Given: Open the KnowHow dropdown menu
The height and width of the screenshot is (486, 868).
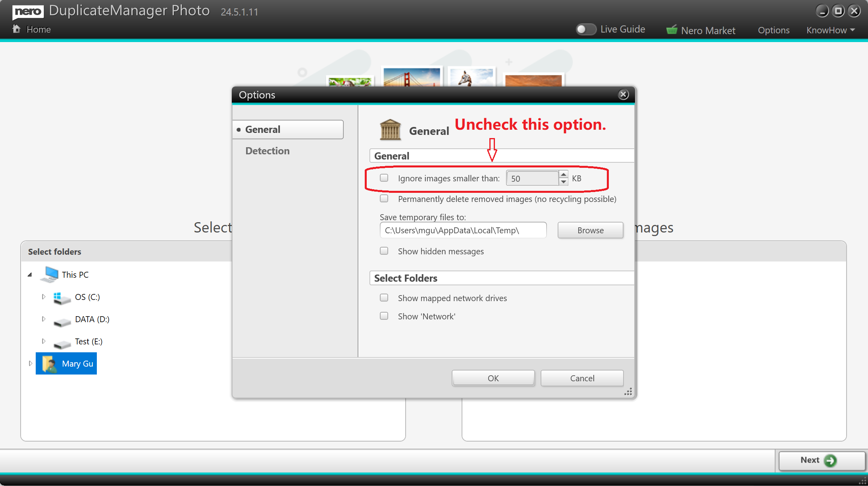Looking at the screenshot, I should click(x=830, y=30).
